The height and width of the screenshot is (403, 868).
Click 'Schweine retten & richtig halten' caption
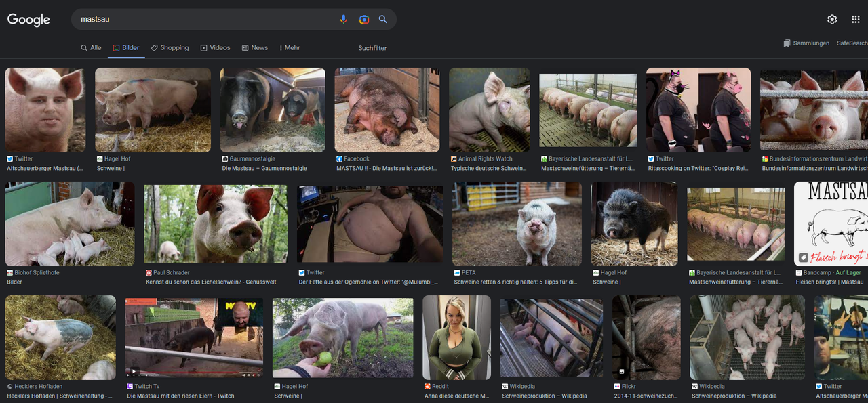coord(516,282)
